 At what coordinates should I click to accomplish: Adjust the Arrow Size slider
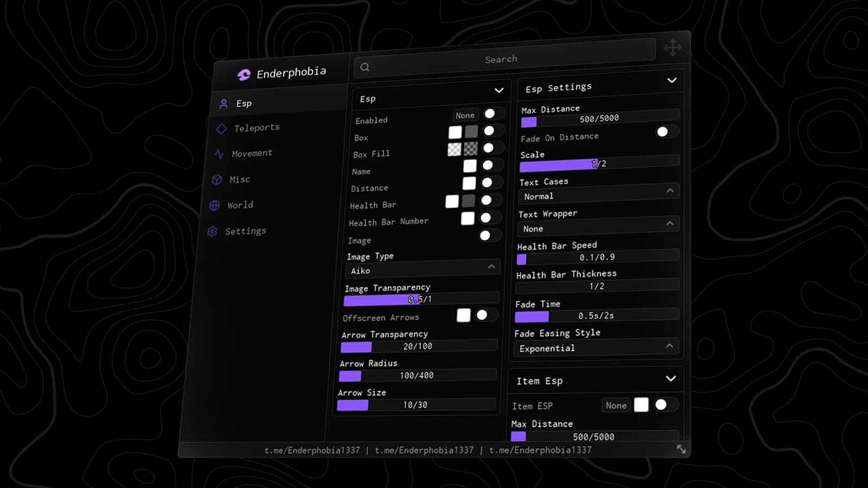(x=416, y=404)
